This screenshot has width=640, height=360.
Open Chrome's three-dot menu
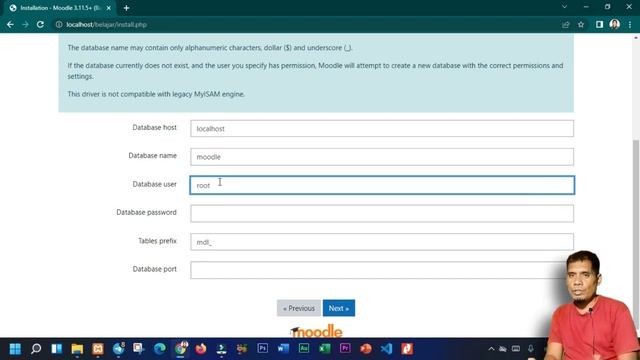[630, 24]
